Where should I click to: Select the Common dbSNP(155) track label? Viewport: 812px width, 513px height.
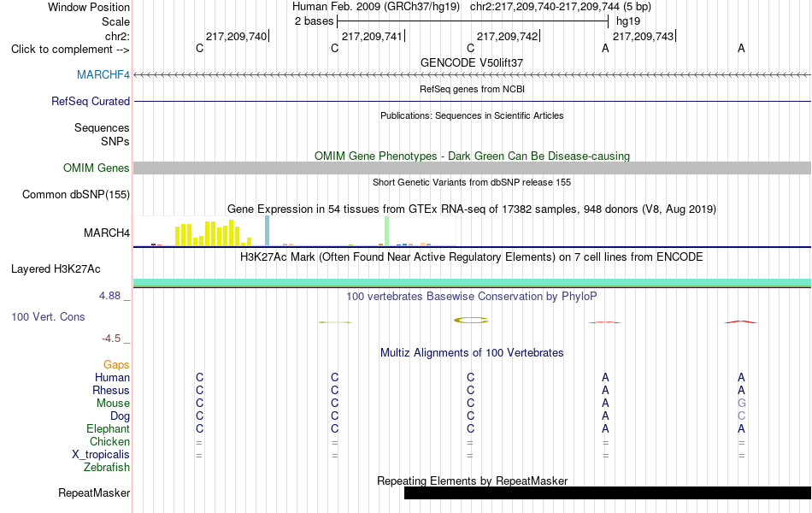pos(75,194)
